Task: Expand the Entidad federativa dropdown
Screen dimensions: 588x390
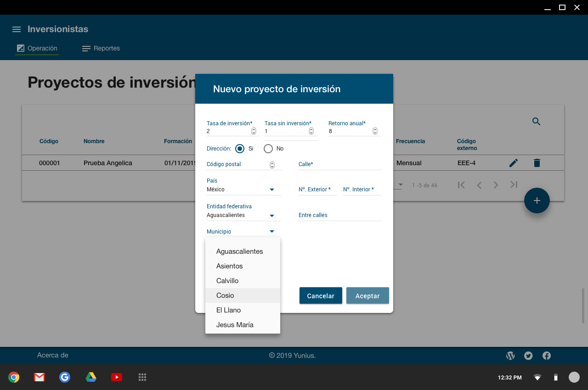Action: tap(243, 215)
